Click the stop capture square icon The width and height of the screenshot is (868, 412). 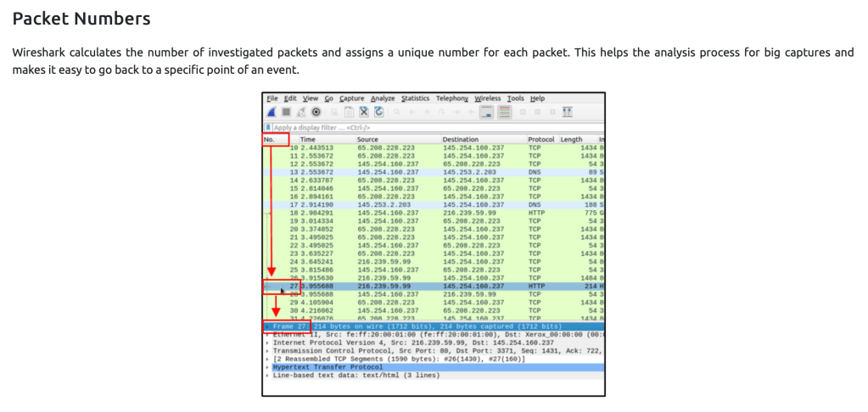pos(286,112)
